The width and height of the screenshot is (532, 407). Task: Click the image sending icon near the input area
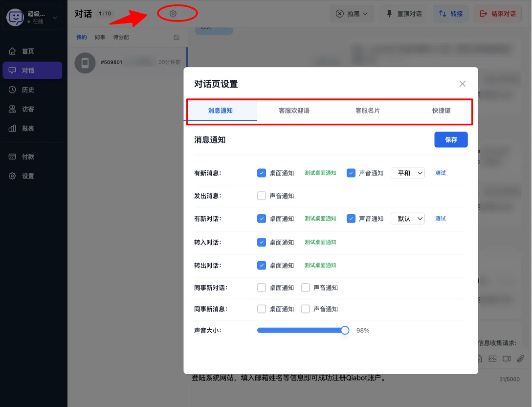tap(493, 358)
